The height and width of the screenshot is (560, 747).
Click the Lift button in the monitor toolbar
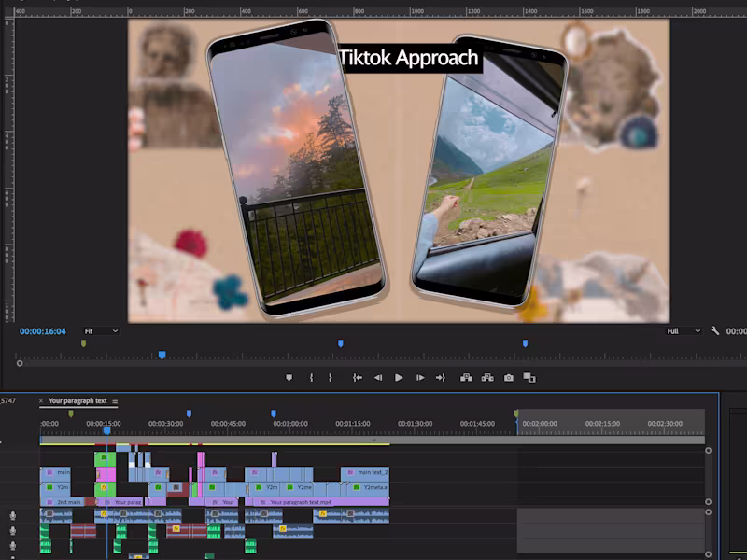pyautogui.click(x=466, y=378)
